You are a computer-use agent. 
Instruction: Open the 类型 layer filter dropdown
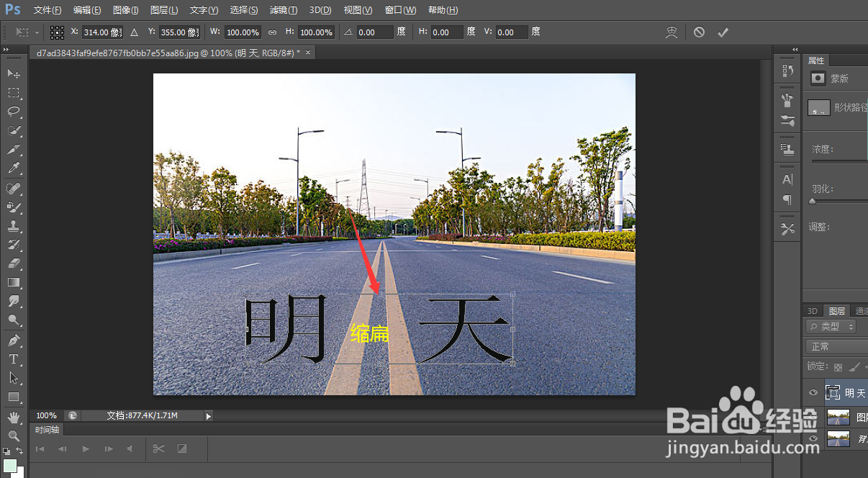point(829,326)
